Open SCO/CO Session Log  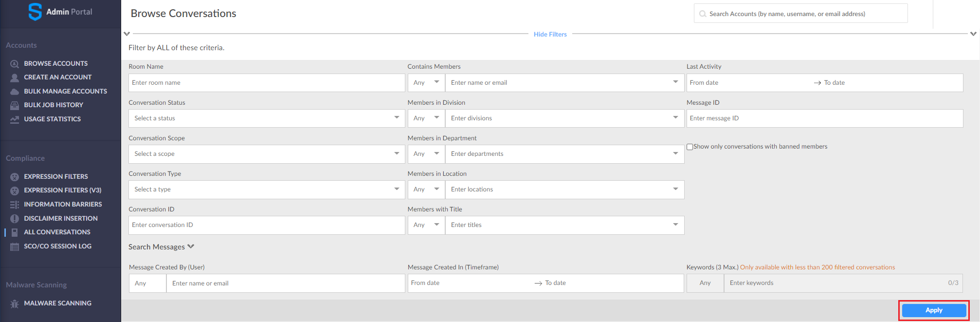click(58, 246)
